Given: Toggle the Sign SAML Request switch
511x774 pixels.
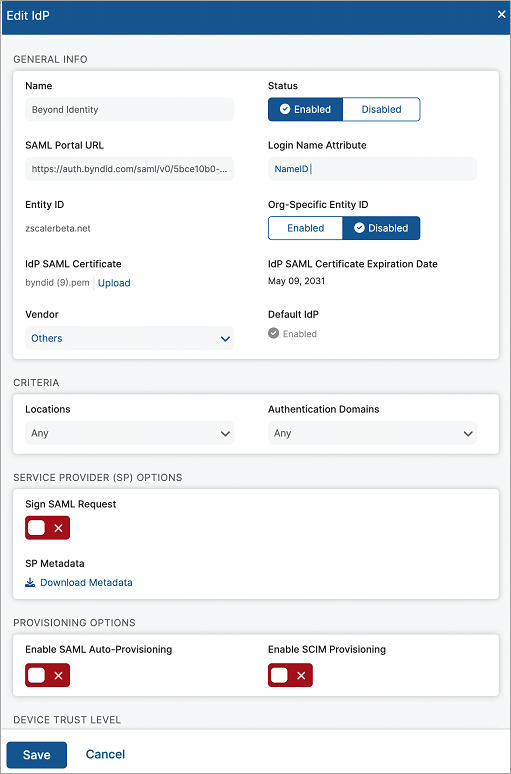Looking at the screenshot, I should click(x=47, y=528).
